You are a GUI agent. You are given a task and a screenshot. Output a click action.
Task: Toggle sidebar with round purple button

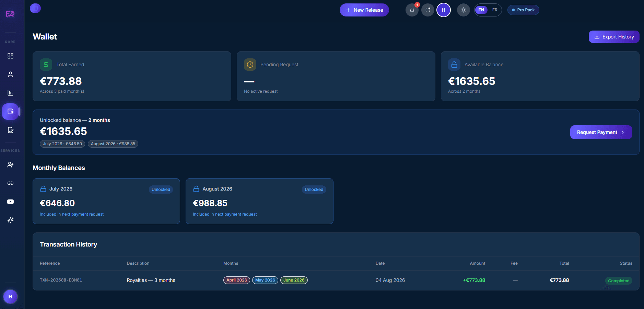tap(35, 8)
